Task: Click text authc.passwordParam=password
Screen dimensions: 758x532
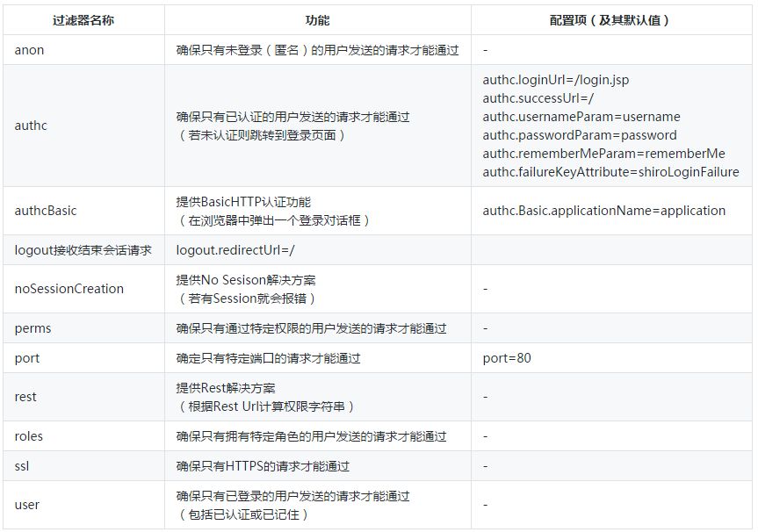Action: pos(580,135)
